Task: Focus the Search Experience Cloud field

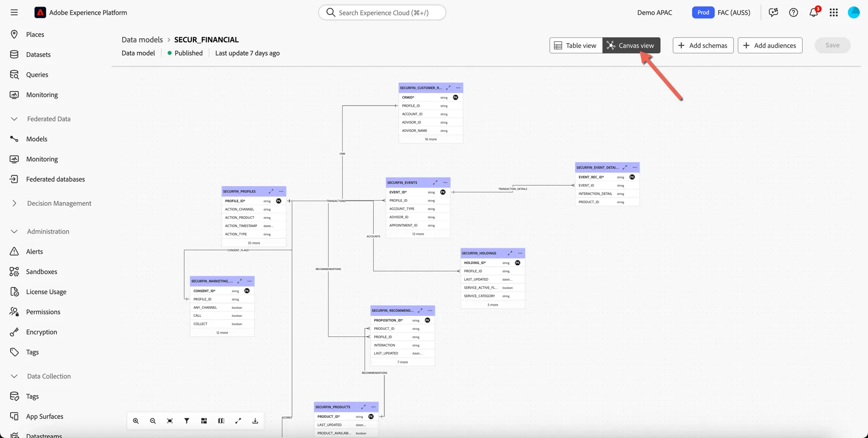Action: coord(382,13)
